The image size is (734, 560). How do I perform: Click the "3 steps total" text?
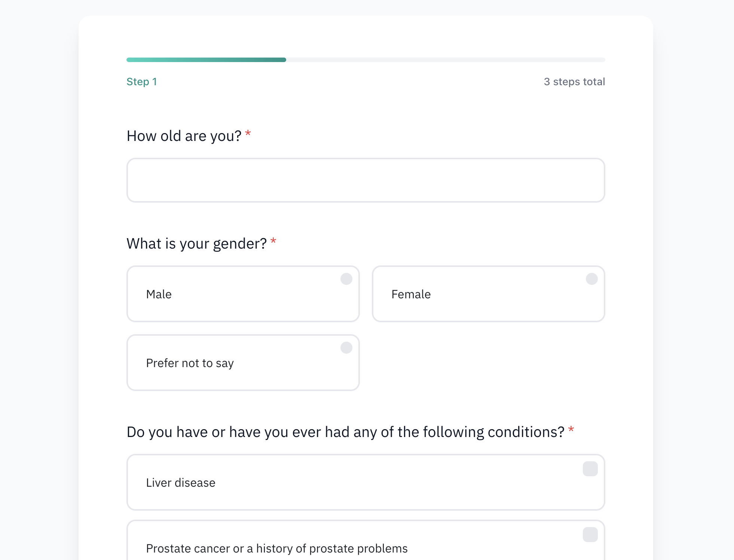(574, 81)
